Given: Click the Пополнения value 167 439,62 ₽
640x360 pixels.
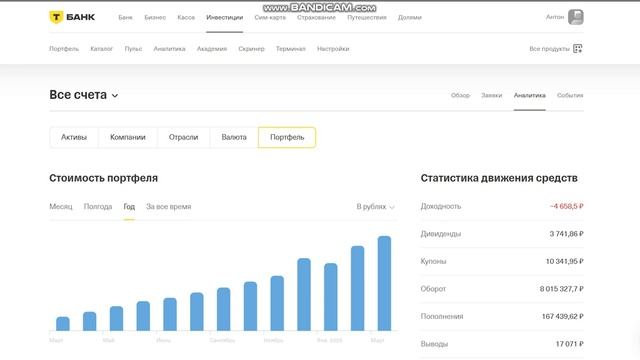Looking at the screenshot, I should 562,316.
